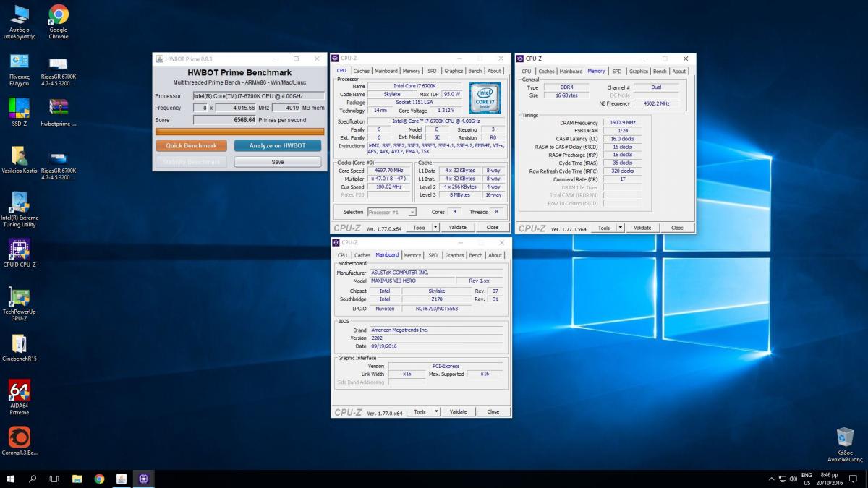Open the Google Chrome desktop shortcut

(x=59, y=22)
